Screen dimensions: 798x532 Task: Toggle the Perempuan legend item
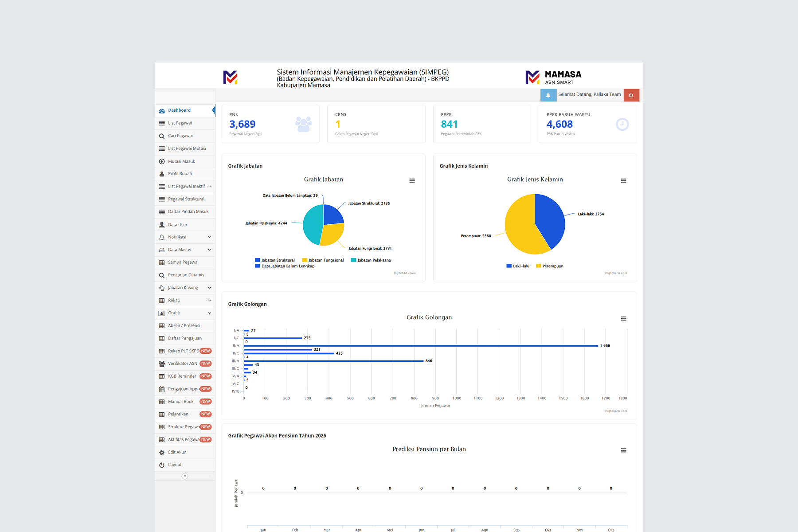click(x=550, y=266)
